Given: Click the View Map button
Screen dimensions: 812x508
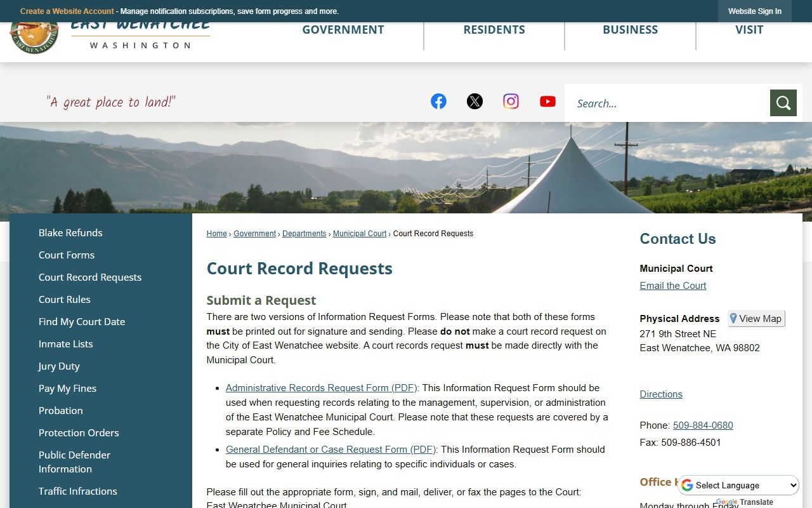Looking at the screenshot, I should pyautogui.click(x=756, y=318).
